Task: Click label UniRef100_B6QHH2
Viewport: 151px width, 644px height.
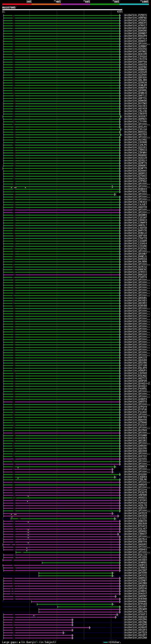Action: [135, 155]
